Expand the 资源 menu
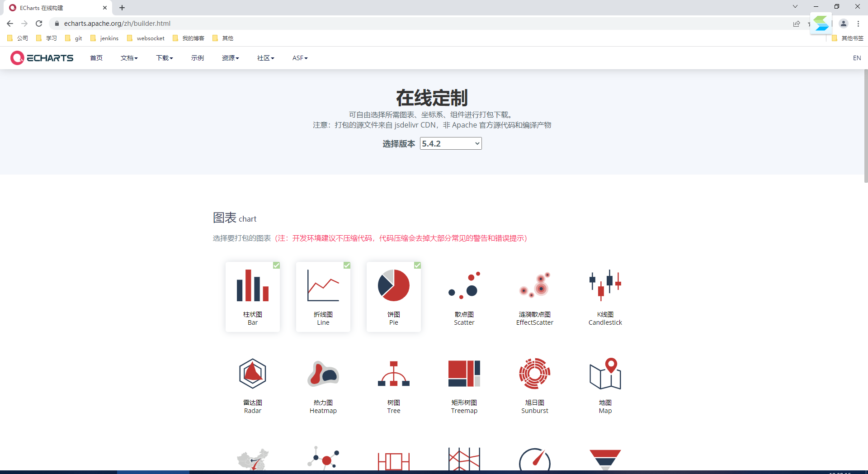 click(x=230, y=58)
